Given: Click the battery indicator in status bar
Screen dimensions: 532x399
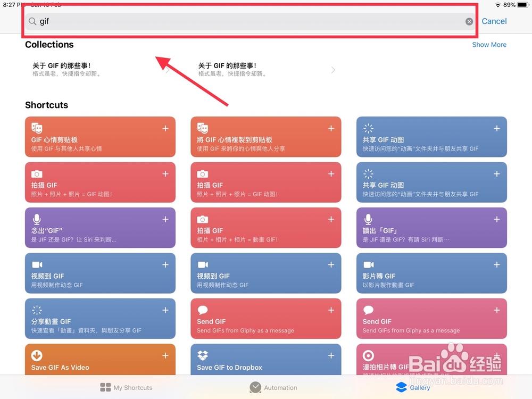Looking at the screenshot, I should (x=522, y=5).
